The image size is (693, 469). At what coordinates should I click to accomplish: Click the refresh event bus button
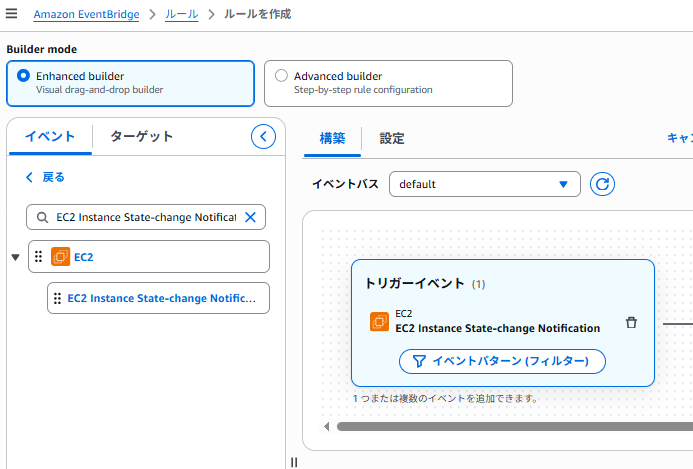tap(602, 184)
